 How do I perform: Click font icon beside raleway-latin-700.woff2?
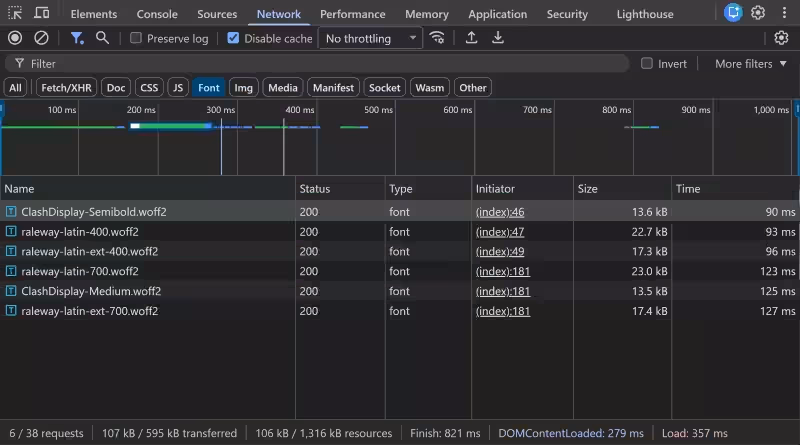(x=11, y=271)
